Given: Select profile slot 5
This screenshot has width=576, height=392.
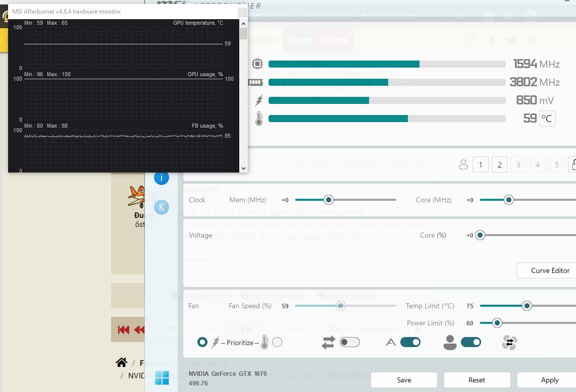Looking at the screenshot, I should pyautogui.click(x=556, y=165).
